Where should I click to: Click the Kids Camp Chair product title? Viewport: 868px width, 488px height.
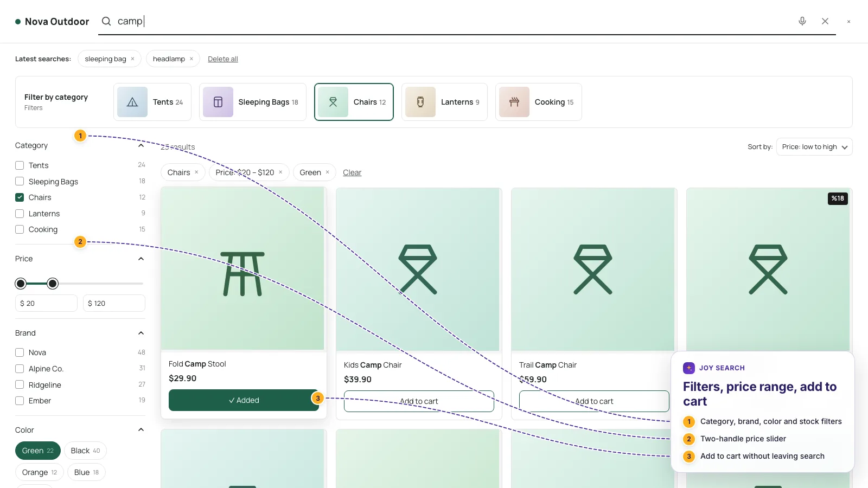coord(373,365)
